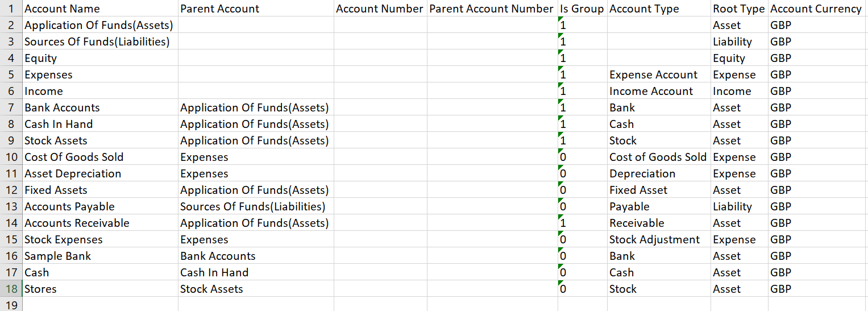Click the "Income Account" account type cell
The width and height of the screenshot is (868, 311).
click(x=651, y=91)
